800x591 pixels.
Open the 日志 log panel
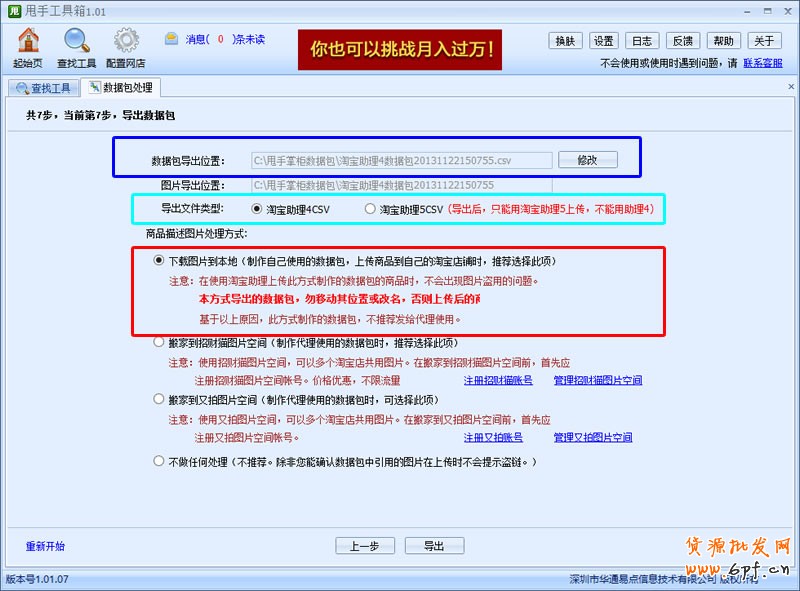(642, 40)
